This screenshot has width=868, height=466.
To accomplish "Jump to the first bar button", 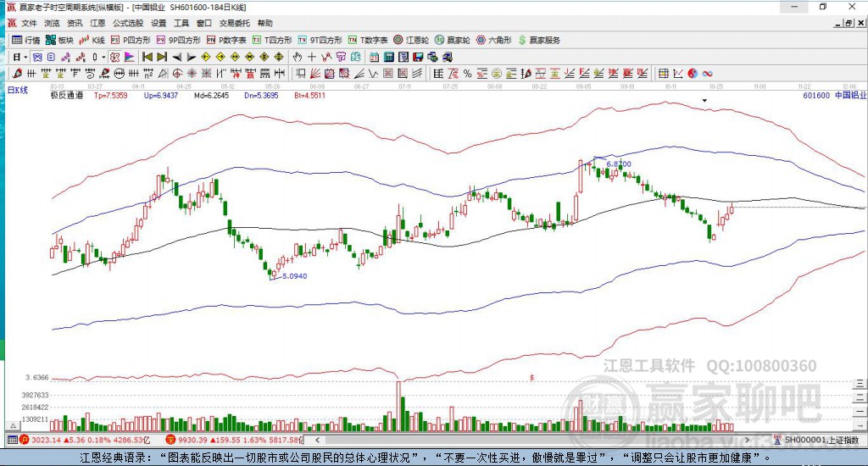I will pyautogui.click(x=147, y=57).
